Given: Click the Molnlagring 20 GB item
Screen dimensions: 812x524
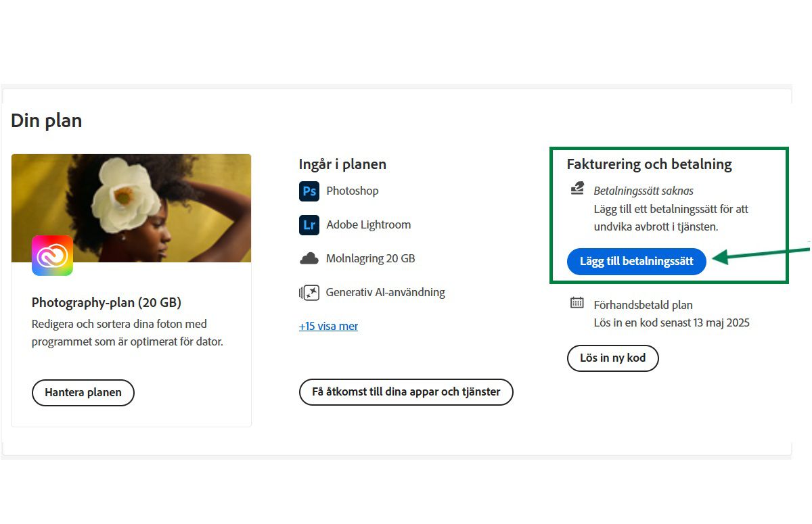Looking at the screenshot, I should point(371,258).
